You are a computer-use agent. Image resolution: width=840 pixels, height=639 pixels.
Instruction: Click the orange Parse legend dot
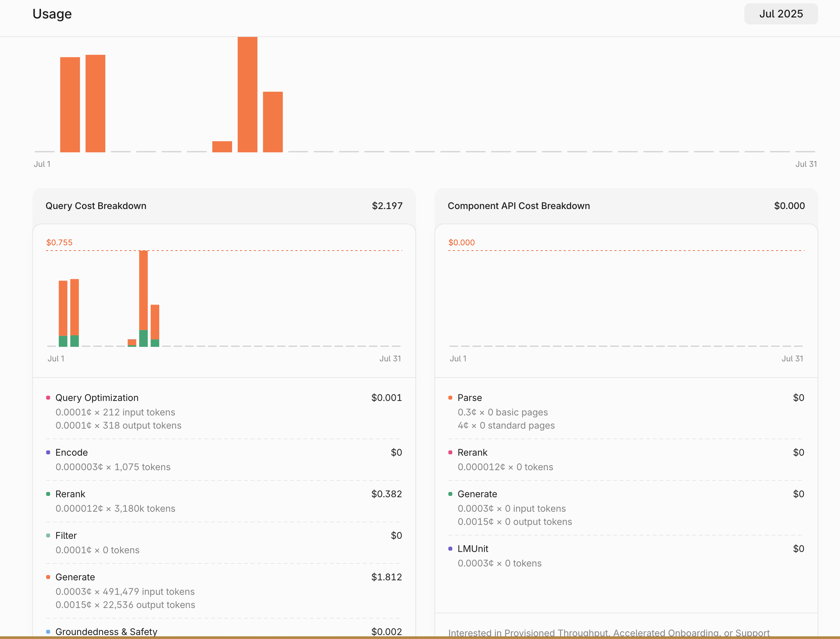pos(450,397)
